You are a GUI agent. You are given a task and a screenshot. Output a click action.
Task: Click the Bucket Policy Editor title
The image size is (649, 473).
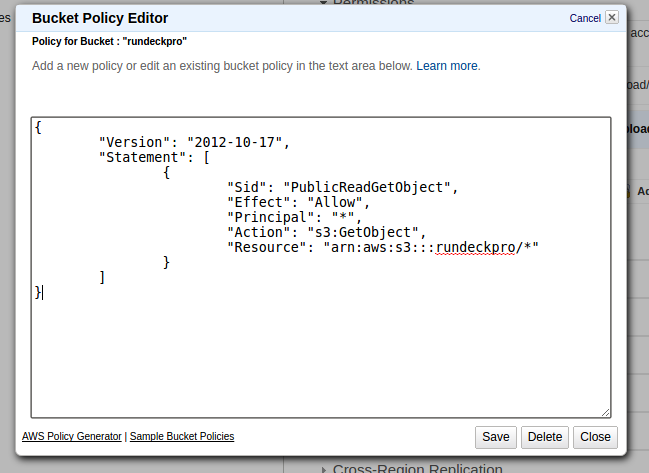(x=100, y=18)
